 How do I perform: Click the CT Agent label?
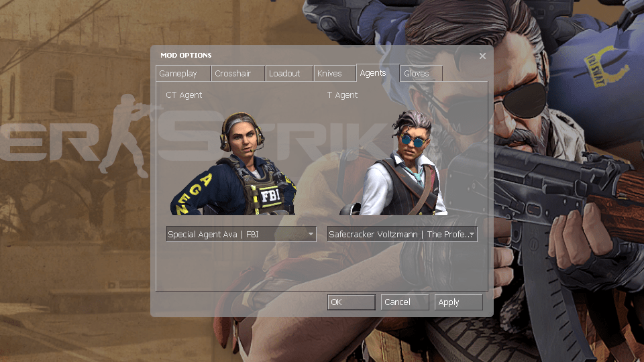[184, 95]
